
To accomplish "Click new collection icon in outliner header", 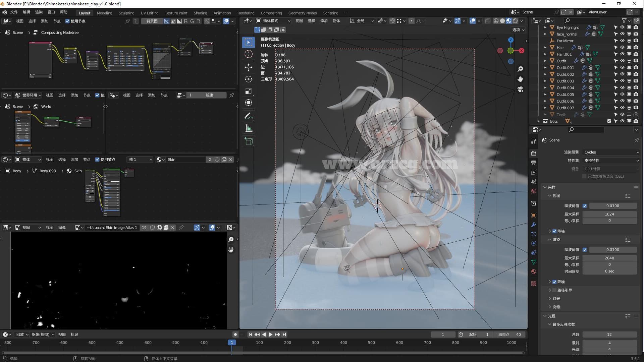I will tap(636, 21).
